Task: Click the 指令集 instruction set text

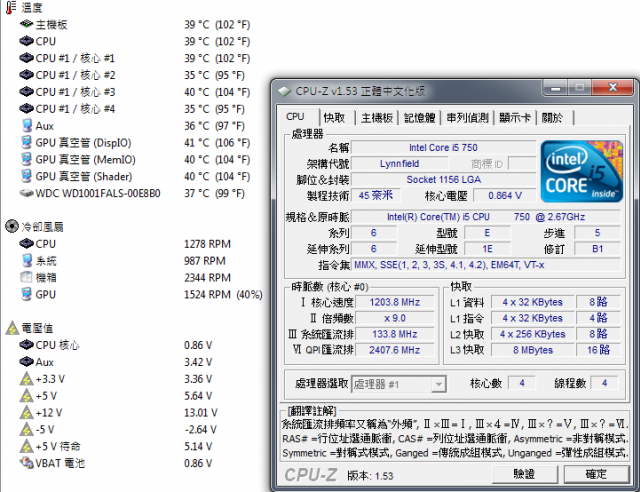Action: point(486,265)
